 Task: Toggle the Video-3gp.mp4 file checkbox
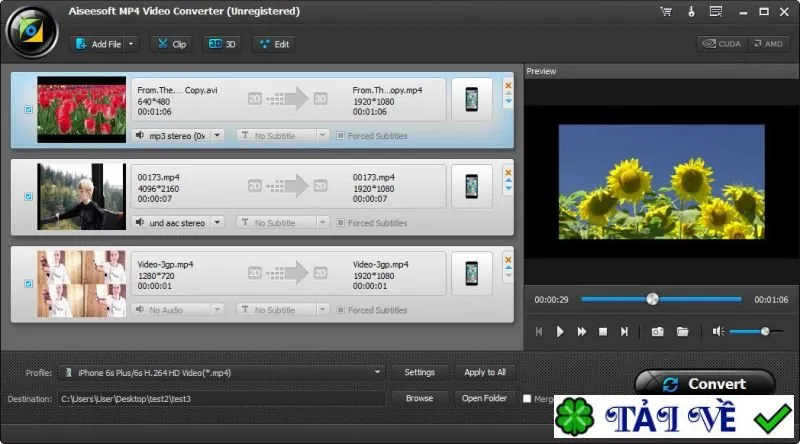pos(29,284)
